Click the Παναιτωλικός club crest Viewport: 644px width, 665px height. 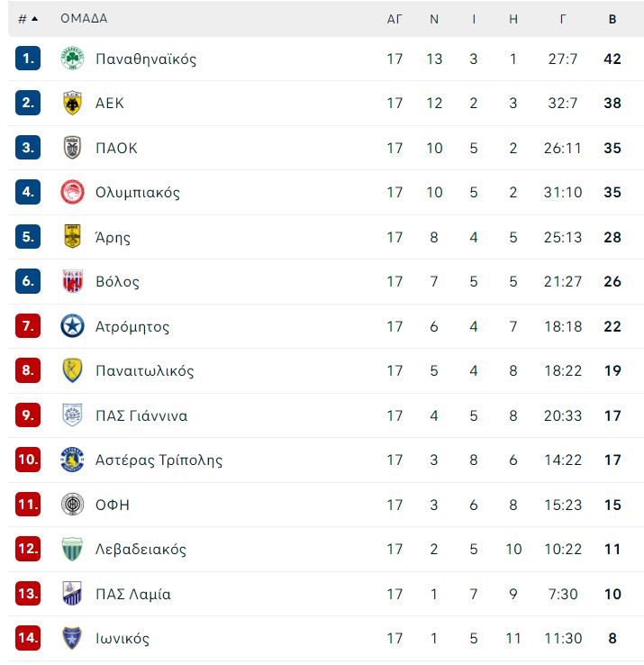(72, 370)
